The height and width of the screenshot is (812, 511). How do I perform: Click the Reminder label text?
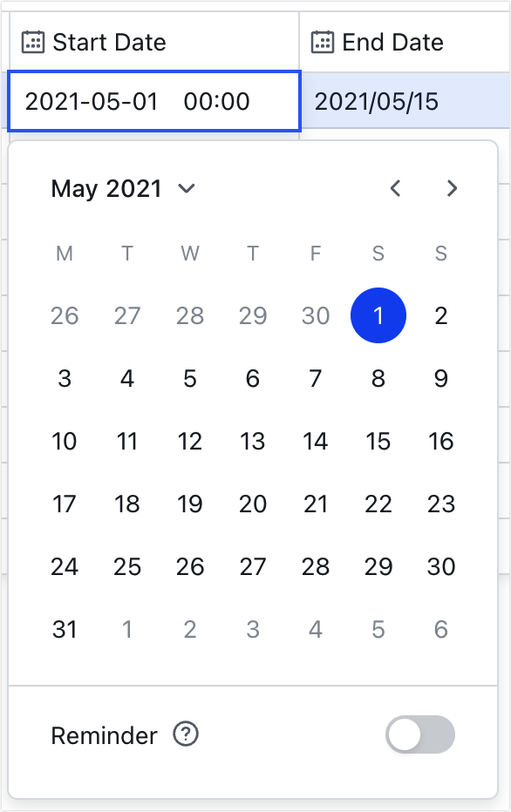[104, 734]
